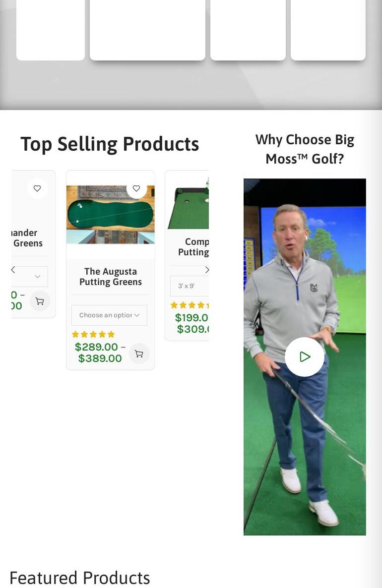The image size is (382, 588).
Task: Open The Augusta Putting Greens product page
Action: coord(111,276)
